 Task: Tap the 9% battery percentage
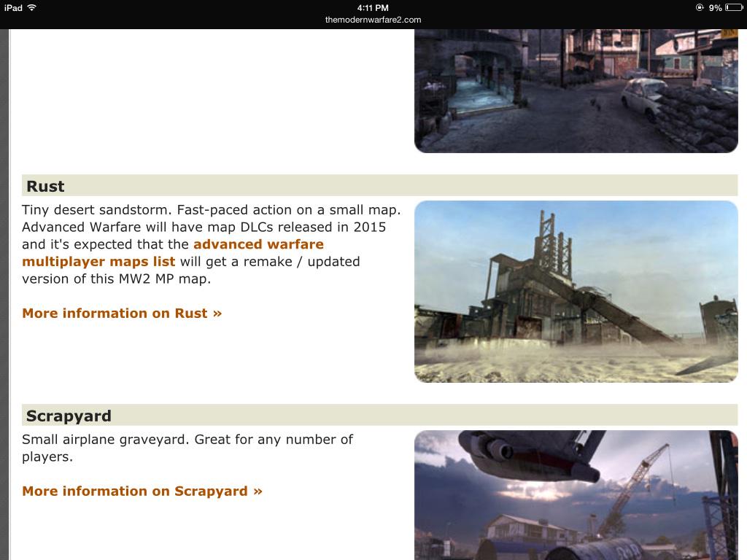(715, 7)
